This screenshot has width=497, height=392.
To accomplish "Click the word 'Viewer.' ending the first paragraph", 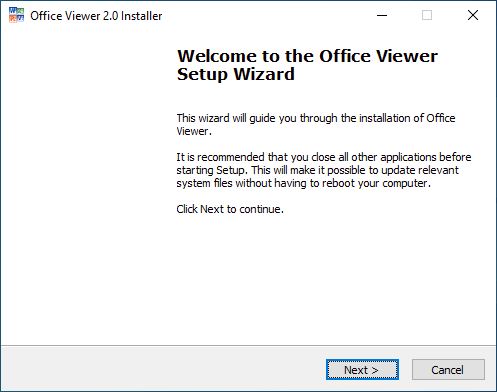I will click(x=194, y=131).
